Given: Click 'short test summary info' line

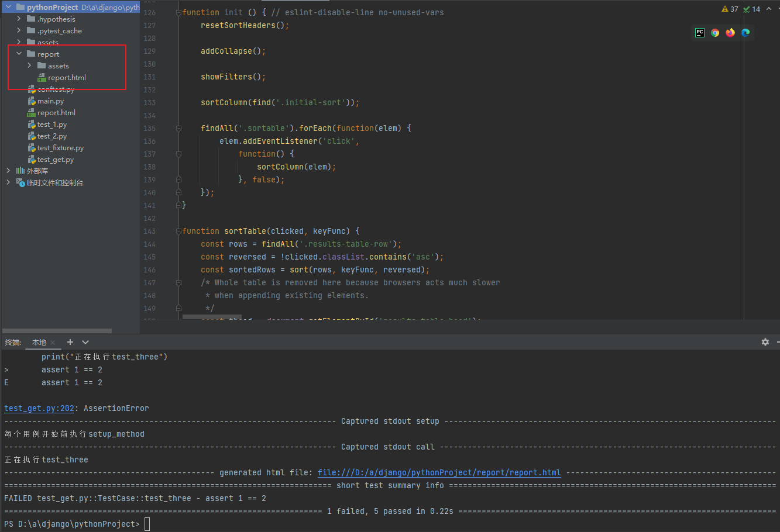Looking at the screenshot, I should pos(390,485).
